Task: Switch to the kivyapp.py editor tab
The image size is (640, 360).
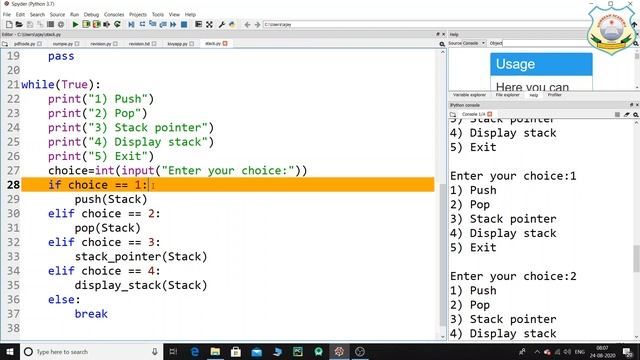Action: (x=177, y=43)
